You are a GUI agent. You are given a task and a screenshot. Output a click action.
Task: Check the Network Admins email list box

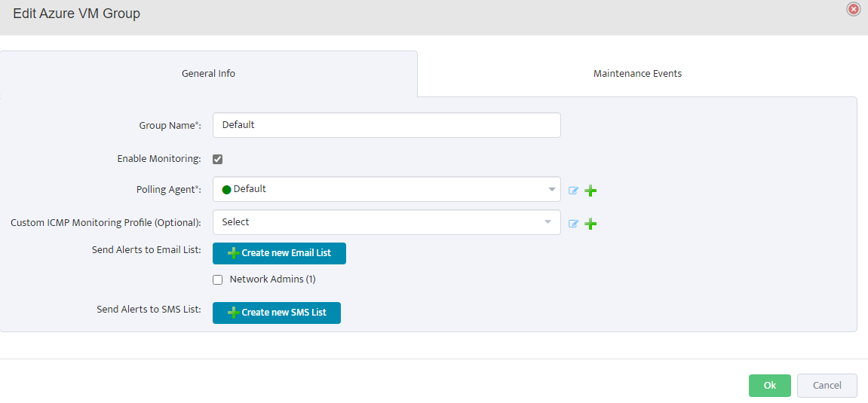[x=217, y=279]
